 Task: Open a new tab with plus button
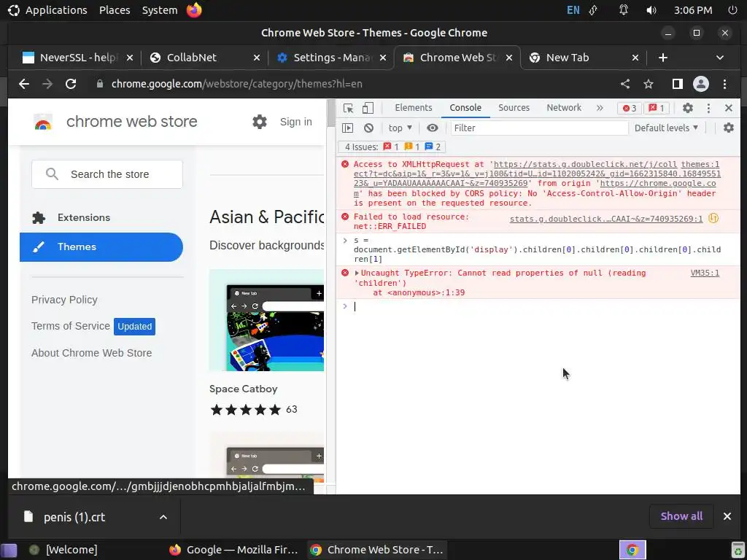(662, 58)
